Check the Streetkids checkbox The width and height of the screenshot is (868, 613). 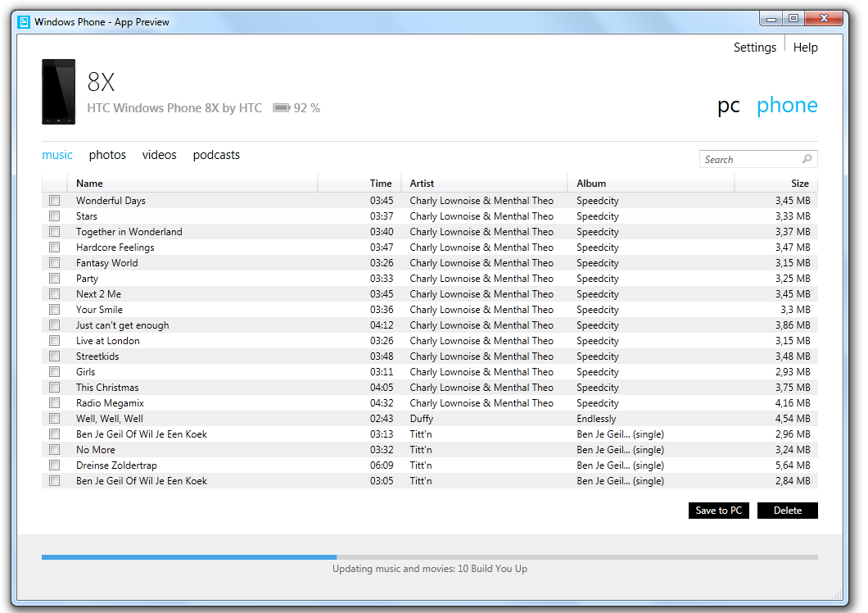click(54, 356)
